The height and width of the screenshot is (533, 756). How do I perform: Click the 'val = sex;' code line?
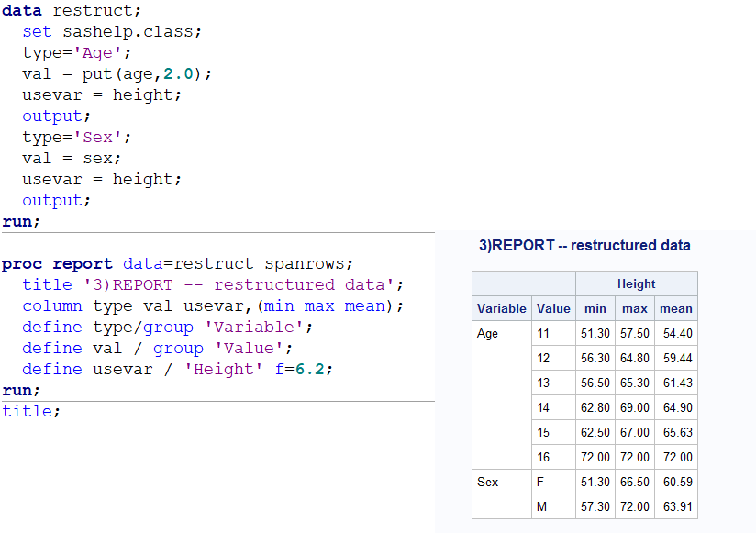pos(72,158)
